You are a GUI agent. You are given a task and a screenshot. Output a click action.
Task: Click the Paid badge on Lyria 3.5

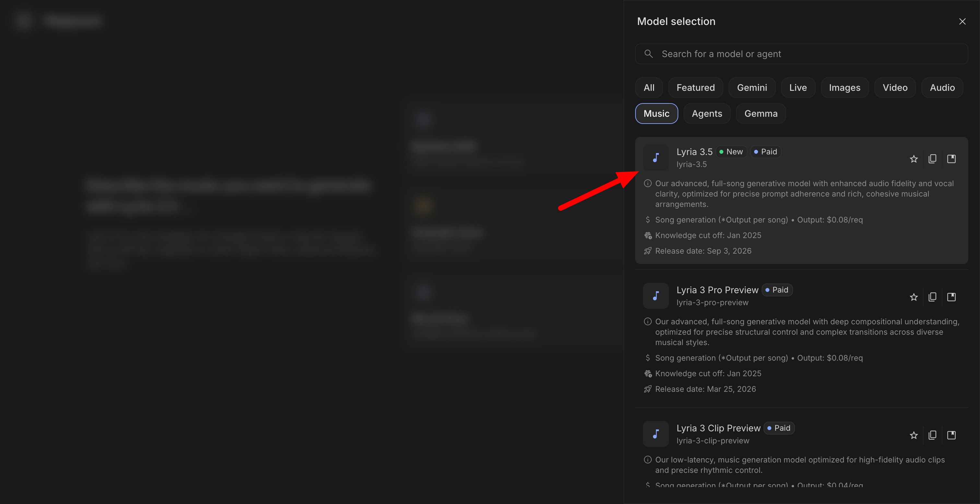tap(766, 151)
